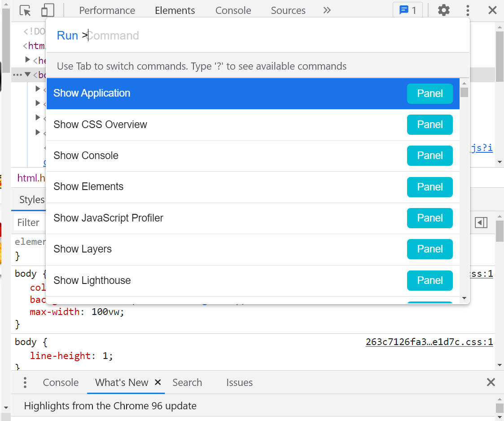Show more tabs via double chevron
The image size is (504, 421).
(x=327, y=10)
